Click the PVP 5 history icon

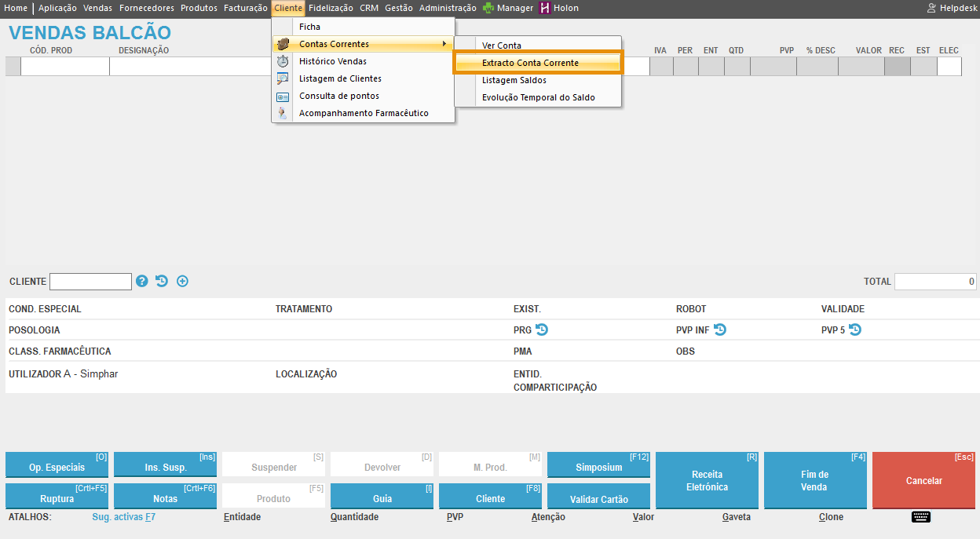point(855,330)
